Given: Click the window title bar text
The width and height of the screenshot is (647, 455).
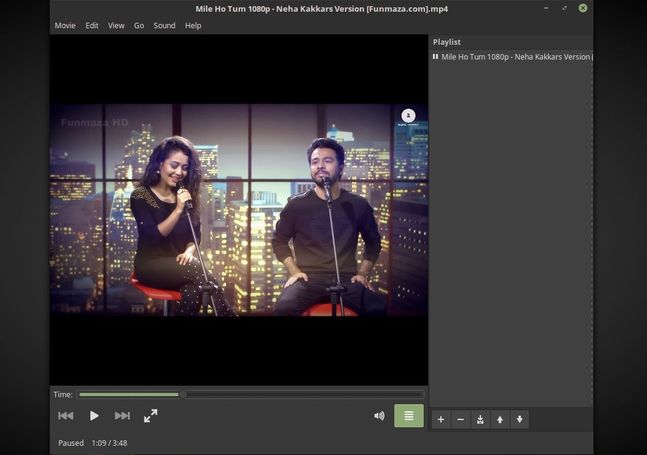Looking at the screenshot, I should coord(321,9).
